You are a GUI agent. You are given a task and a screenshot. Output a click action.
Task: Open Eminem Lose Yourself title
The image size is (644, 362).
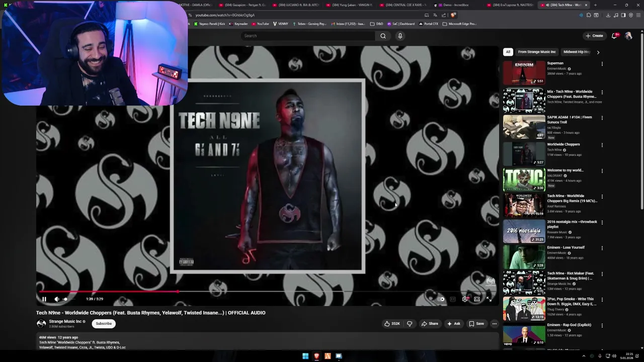[x=566, y=247]
